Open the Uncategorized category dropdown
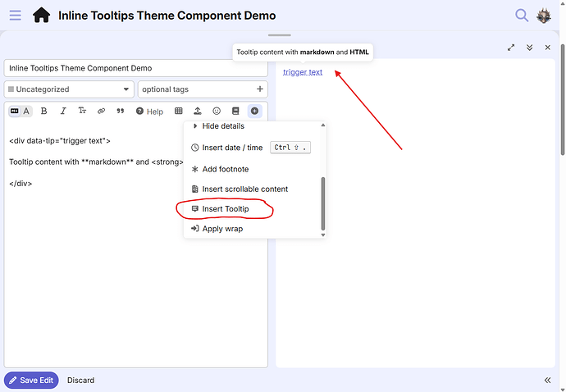Screen dimensions: 566x392 (69, 89)
